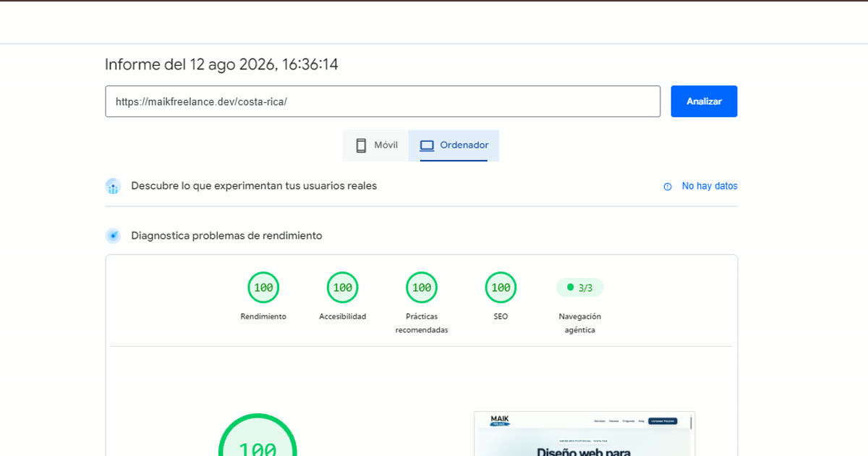Click the Analizar button
This screenshot has height=456, width=868.
pyautogui.click(x=704, y=101)
